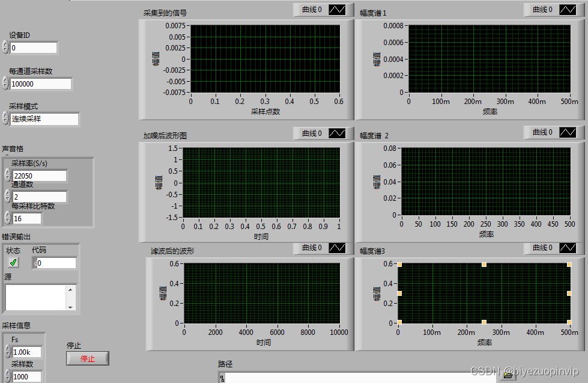Click the path type icon in 路径 field
Image resolution: width=588 pixels, height=383 pixels.
pos(222,378)
